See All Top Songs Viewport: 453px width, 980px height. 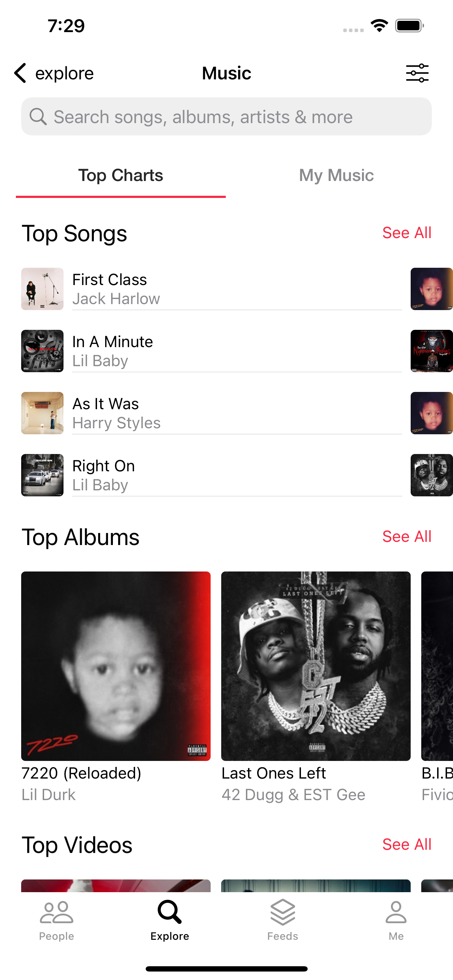point(406,233)
